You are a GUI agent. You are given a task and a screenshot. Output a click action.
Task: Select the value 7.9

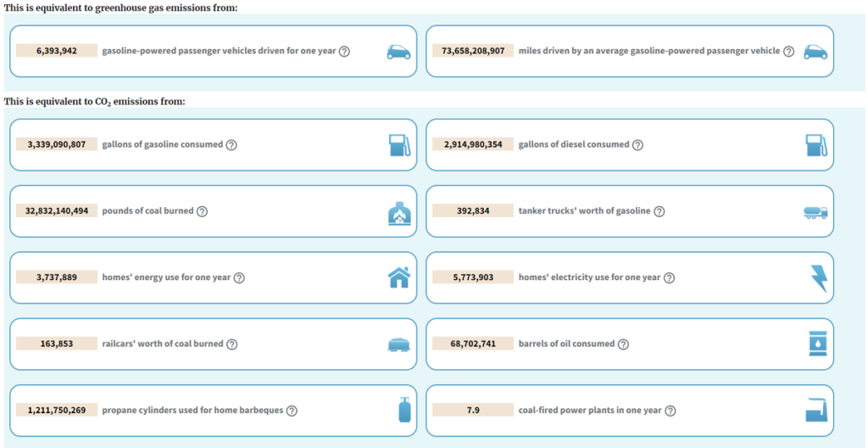[x=473, y=411]
